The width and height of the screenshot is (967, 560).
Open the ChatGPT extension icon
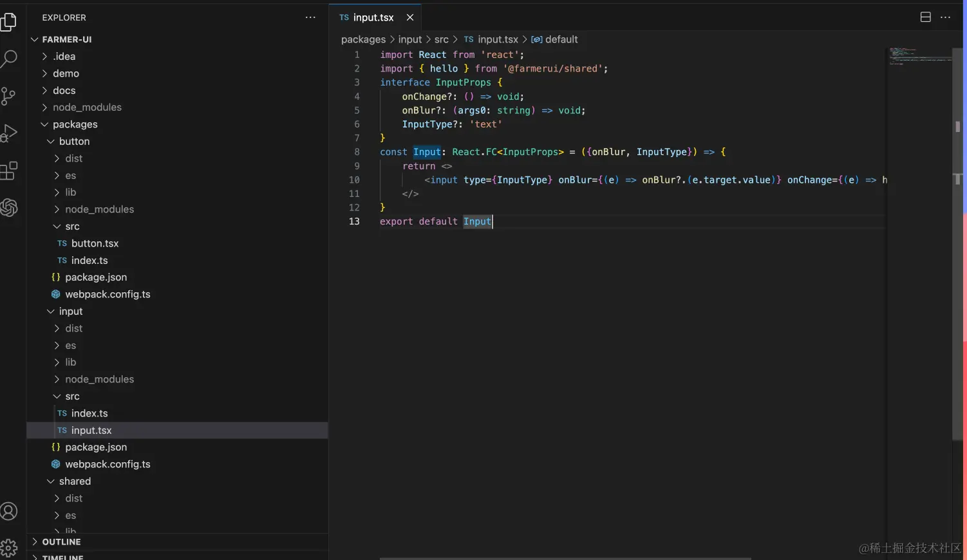tap(8, 207)
